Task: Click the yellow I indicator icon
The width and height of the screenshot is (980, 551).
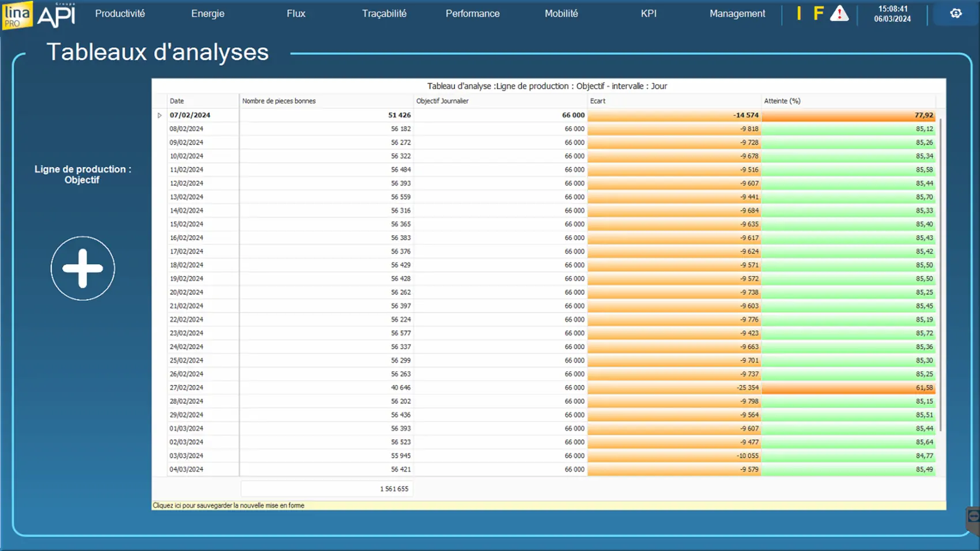Action: coord(799,14)
